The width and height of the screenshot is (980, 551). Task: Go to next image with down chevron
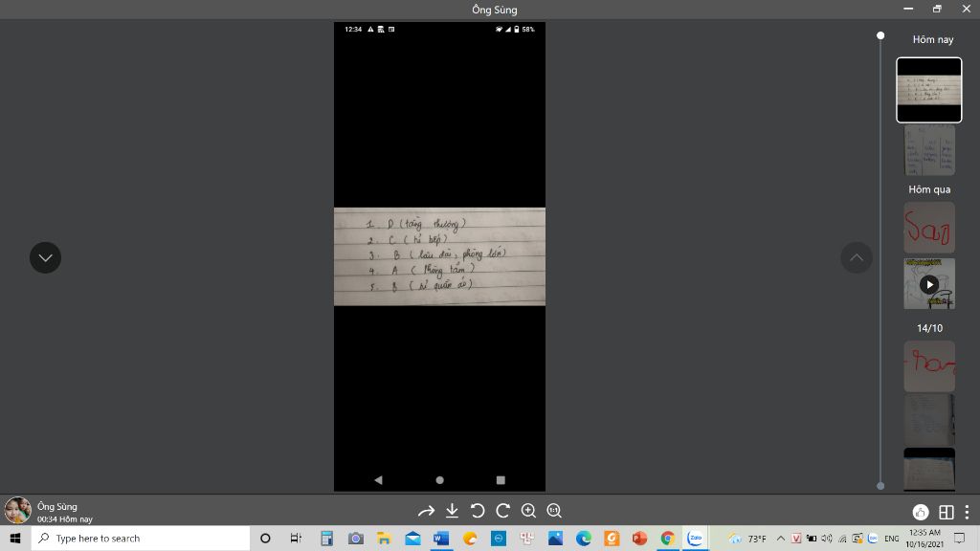pyautogui.click(x=46, y=257)
